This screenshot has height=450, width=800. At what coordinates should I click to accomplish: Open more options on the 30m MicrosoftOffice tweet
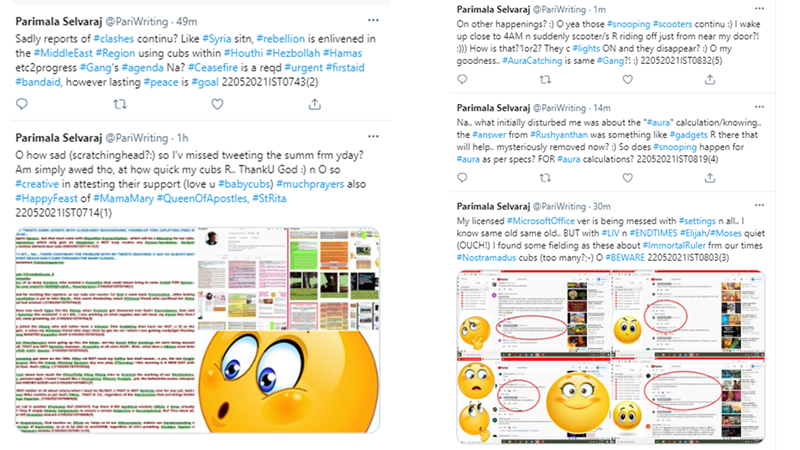point(759,205)
